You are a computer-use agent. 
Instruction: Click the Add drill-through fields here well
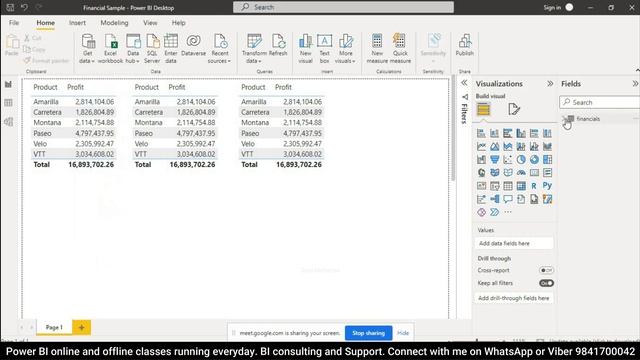click(x=514, y=298)
